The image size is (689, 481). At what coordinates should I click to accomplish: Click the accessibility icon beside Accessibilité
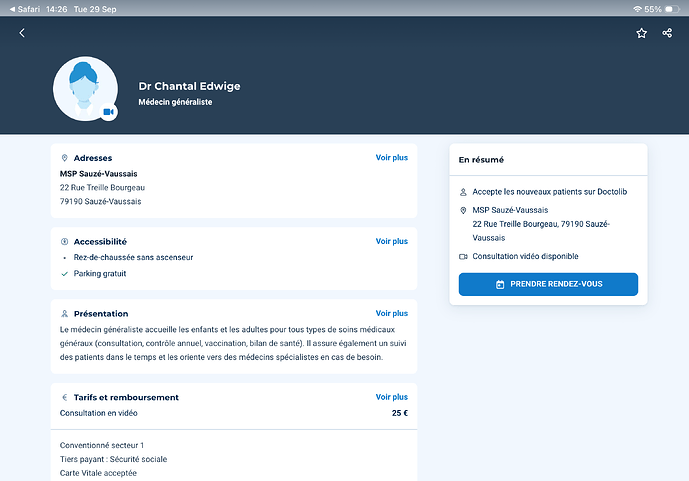coord(65,242)
